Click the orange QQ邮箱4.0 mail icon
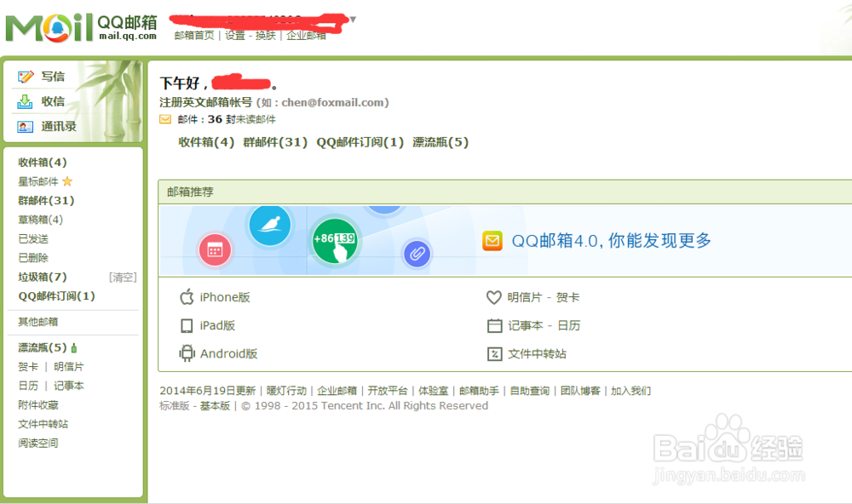The height and width of the screenshot is (504, 852). click(x=492, y=241)
